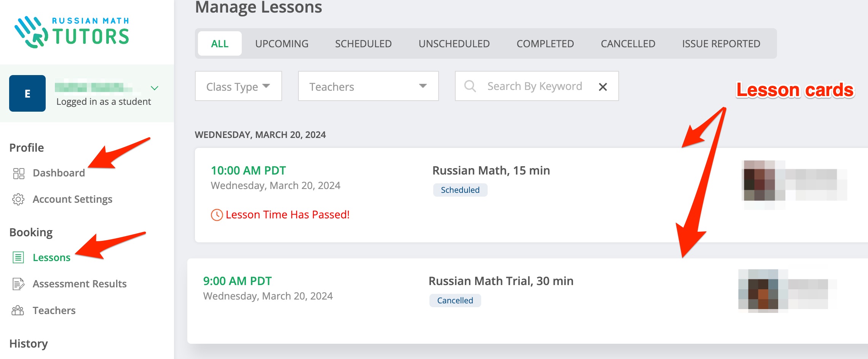Open the Issue Reported tab

tap(721, 44)
